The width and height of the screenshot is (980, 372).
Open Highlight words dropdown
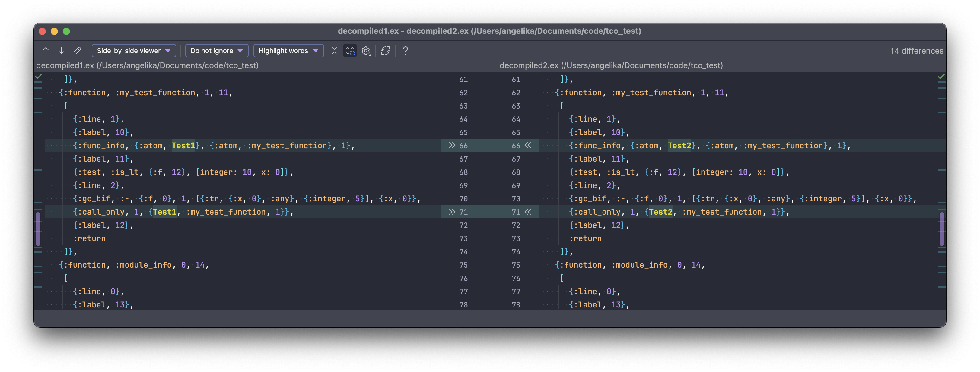[288, 51]
